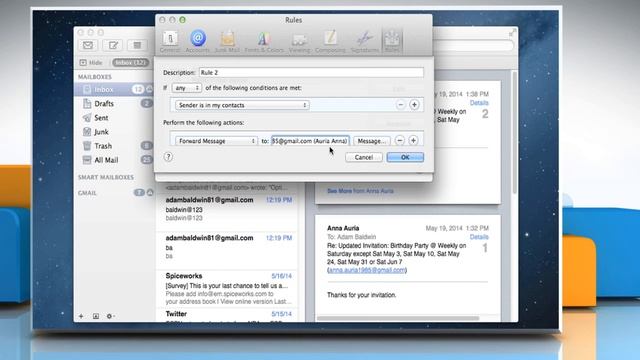Image resolution: width=640 pixels, height=360 pixels.
Task: Click the Get Mail envelope icon in Mail
Action: (x=88, y=45)
